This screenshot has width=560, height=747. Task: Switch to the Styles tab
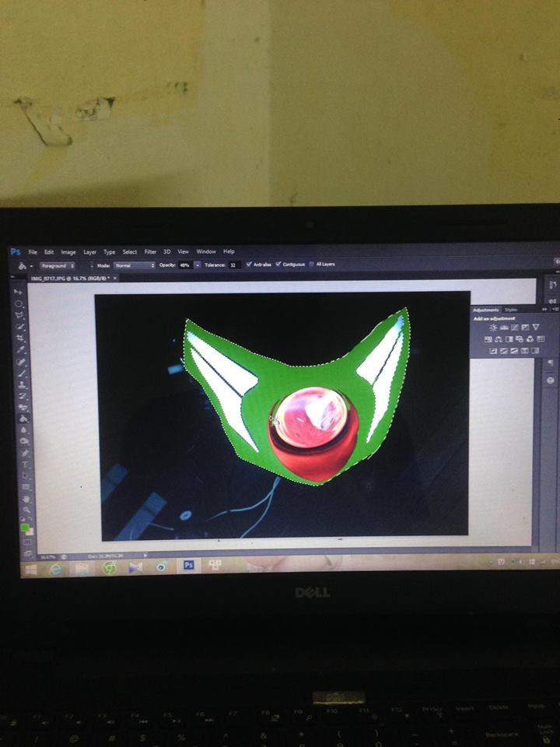pyautogui.click(x=511, y=310)
